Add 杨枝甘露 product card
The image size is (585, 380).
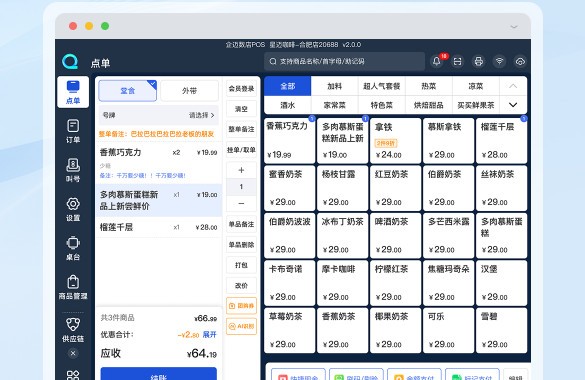pyautogui.click(x=342, y=188)
